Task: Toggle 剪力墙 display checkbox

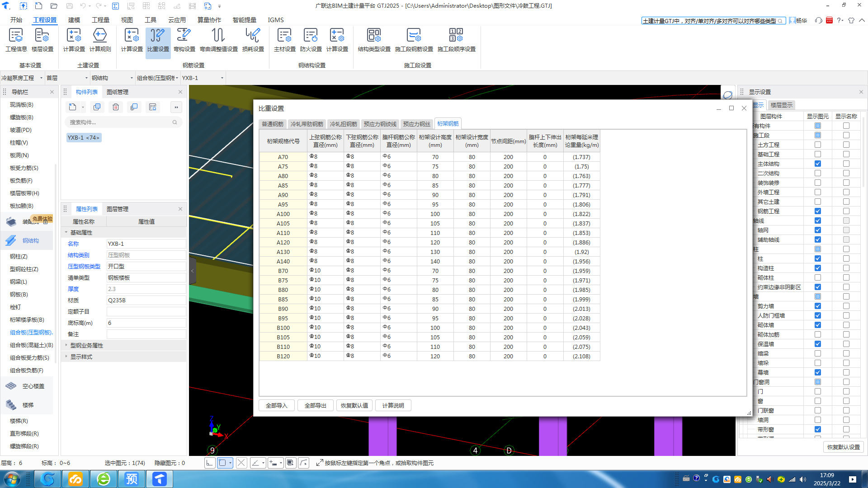Action: (x=818, y=306)
